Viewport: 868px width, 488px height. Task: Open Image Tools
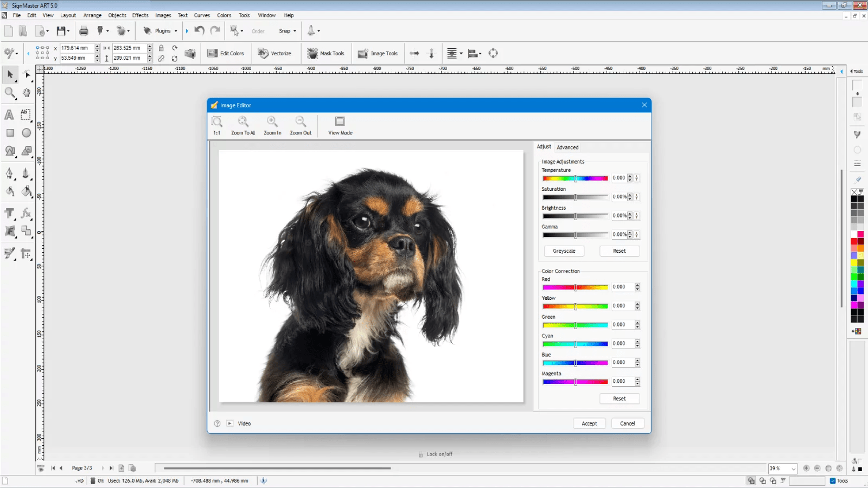coord(378,53)
